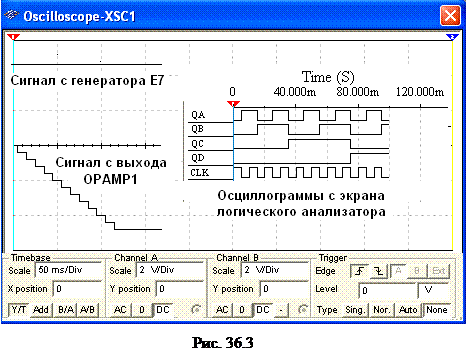
Task: Toggle Channel B invert minus button
Action: pos(281,310)
